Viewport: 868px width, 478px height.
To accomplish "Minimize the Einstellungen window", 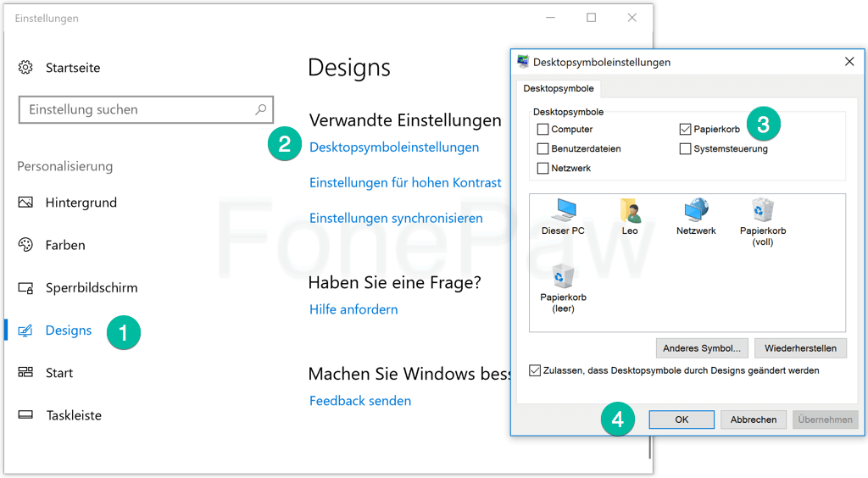I will [x=550, y=18].
